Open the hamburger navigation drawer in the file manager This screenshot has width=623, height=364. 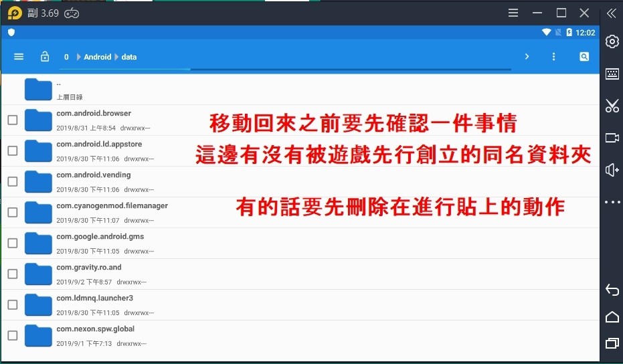19,57
